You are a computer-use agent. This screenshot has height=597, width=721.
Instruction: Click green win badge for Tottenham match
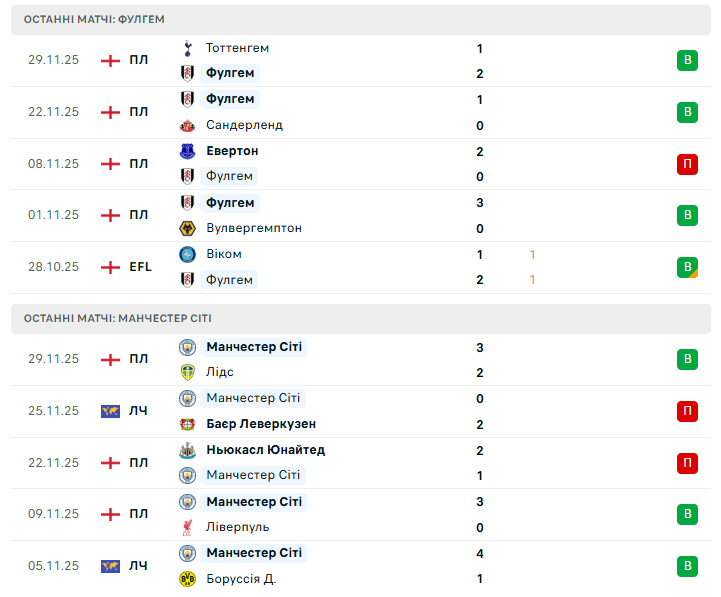pyautogui.click(x=687, y=61)
